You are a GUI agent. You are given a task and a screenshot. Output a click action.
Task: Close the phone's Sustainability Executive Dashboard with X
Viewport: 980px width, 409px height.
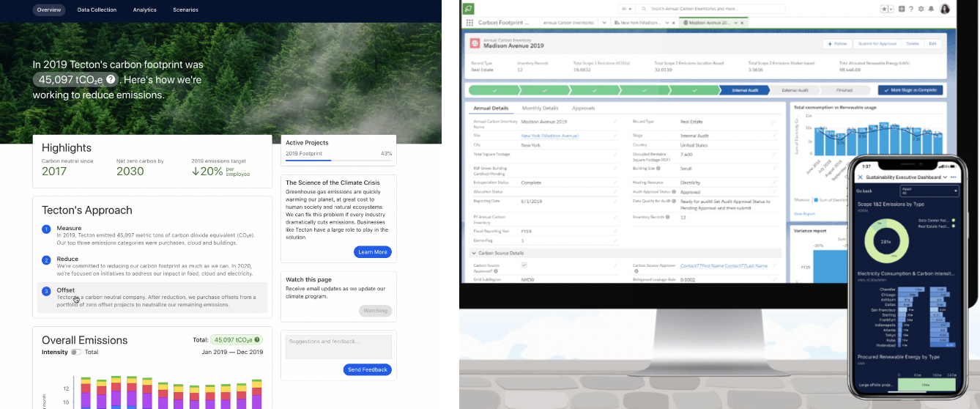tap(861, 177)
